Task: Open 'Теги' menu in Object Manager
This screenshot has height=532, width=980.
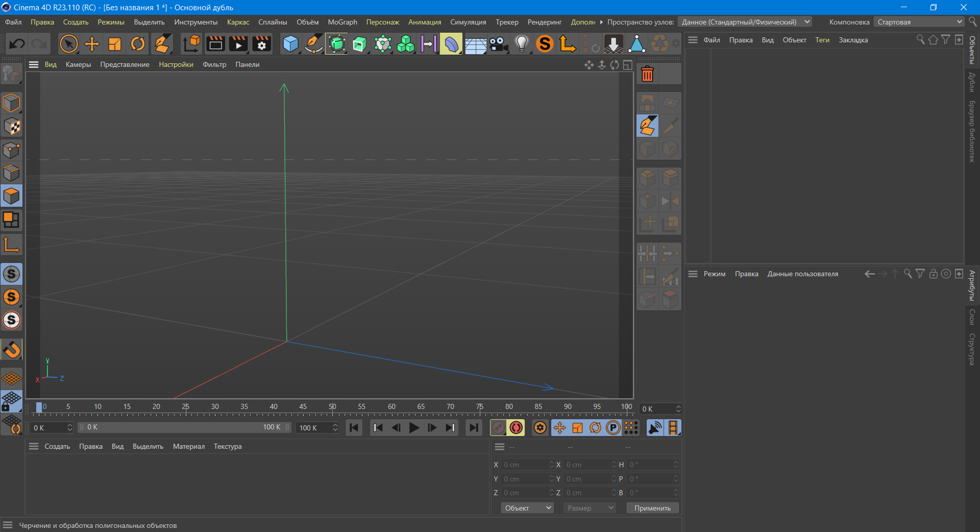Action: 822,40
